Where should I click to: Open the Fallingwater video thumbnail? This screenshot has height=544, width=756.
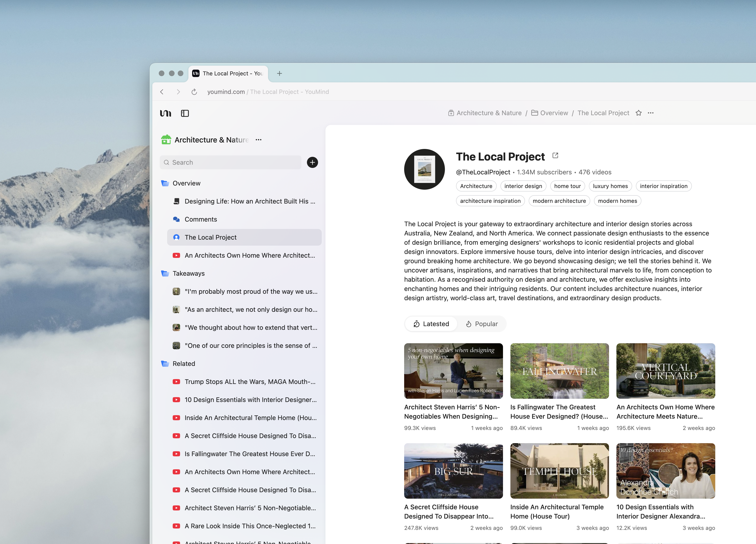coord(559,371)
